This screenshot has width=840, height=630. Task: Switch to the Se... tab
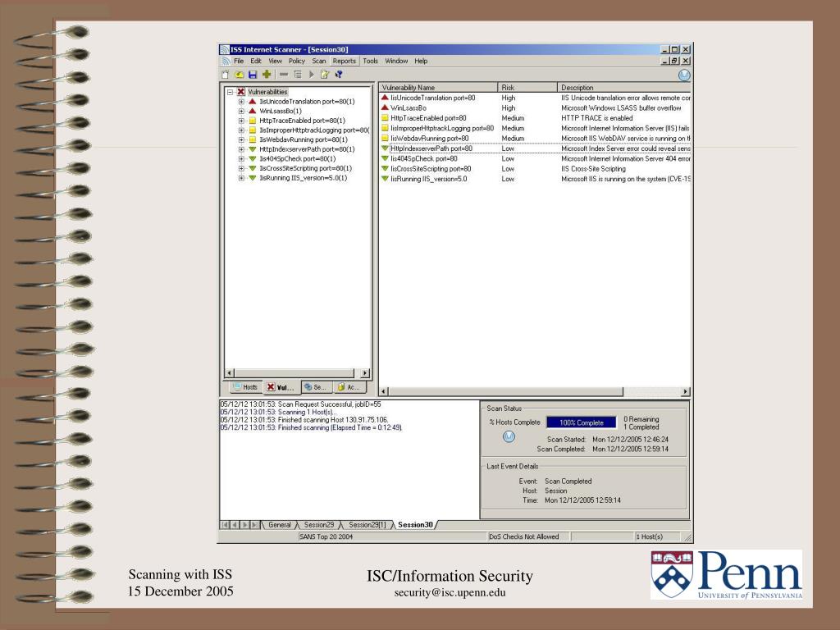pos(316,387)
